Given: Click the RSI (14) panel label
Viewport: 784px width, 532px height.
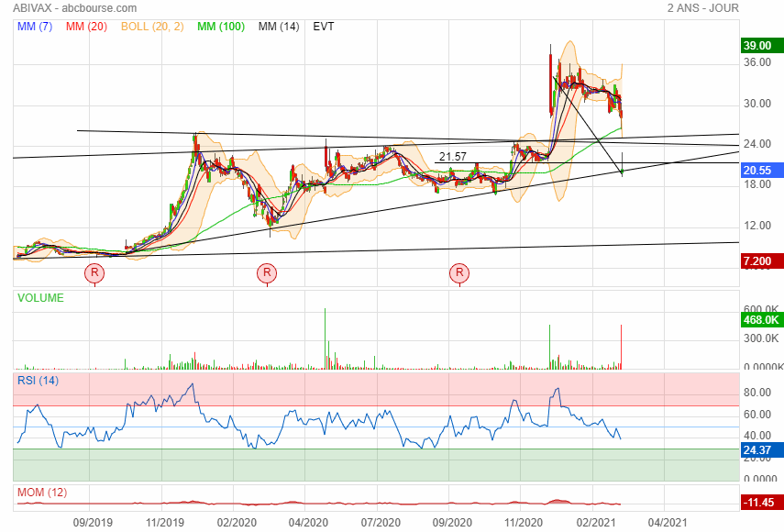Looking at the screenshot, I should pyautogui.click(x=38, y=381).
